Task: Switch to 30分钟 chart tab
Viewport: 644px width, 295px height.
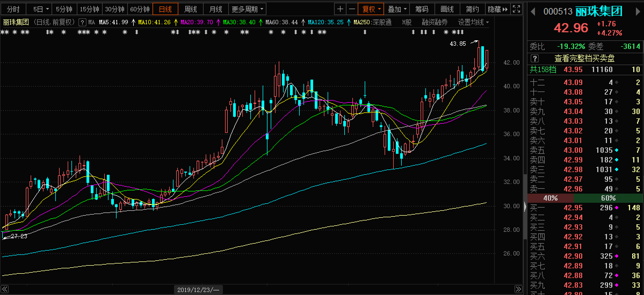Action: point(115,9)
